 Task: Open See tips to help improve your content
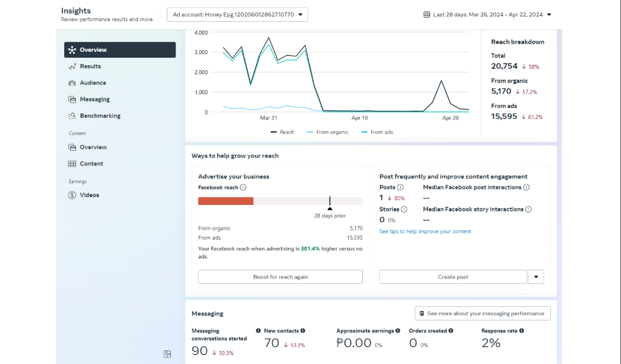point(425,231)
